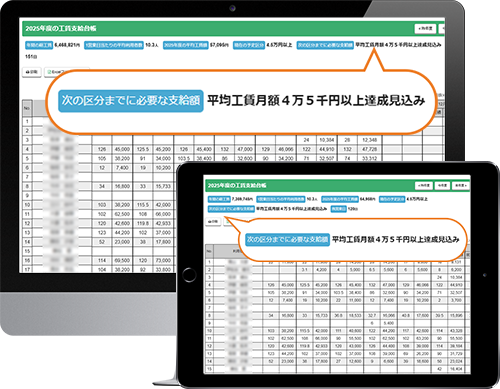500x389 pixels.
Task: Click the 7,308,748円 total value on tablet
Action: click(242, 199)
